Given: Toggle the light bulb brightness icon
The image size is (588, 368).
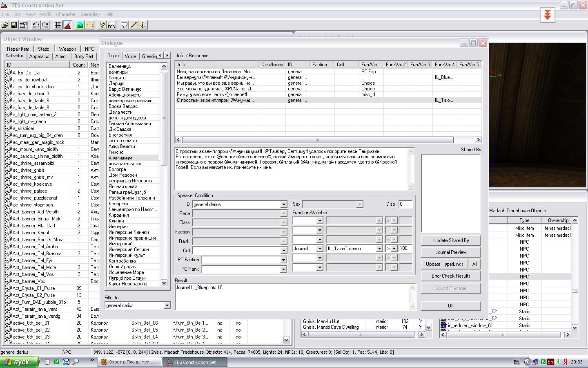Looking at the screenshot, I should click(102, 25).
